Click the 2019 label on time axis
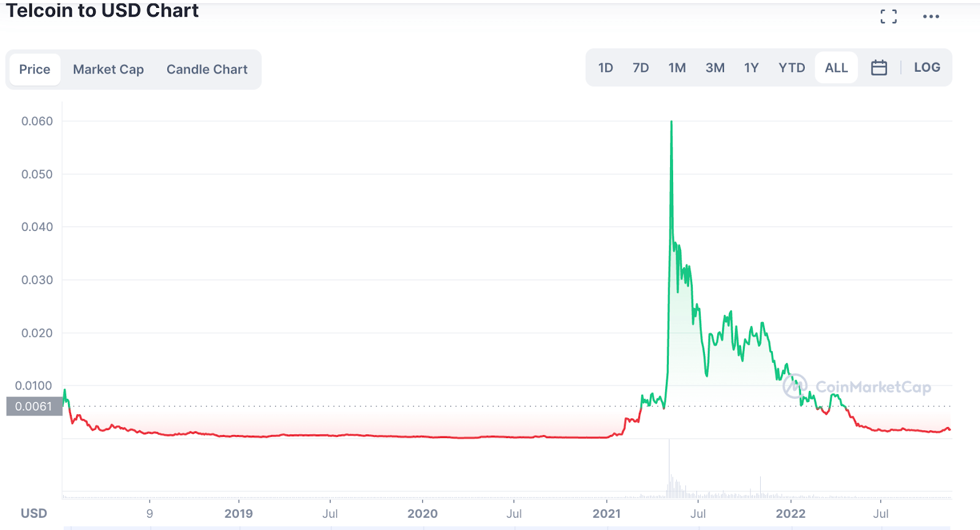 [238, 513]
